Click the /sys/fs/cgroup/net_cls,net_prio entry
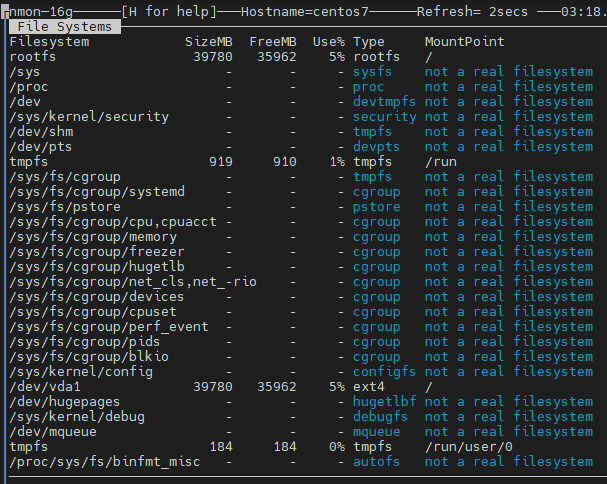The image size is (607, 484). click(133, 282)
